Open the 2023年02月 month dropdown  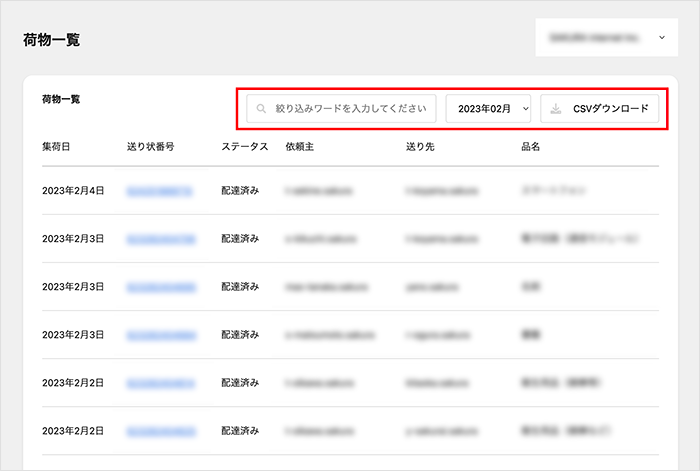(x=488, y=108)
